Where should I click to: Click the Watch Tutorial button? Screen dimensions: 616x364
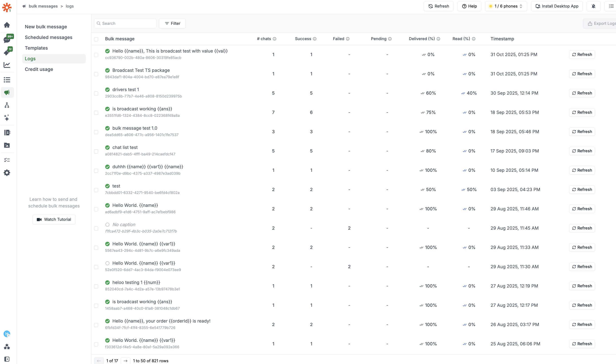pos(54,219)
